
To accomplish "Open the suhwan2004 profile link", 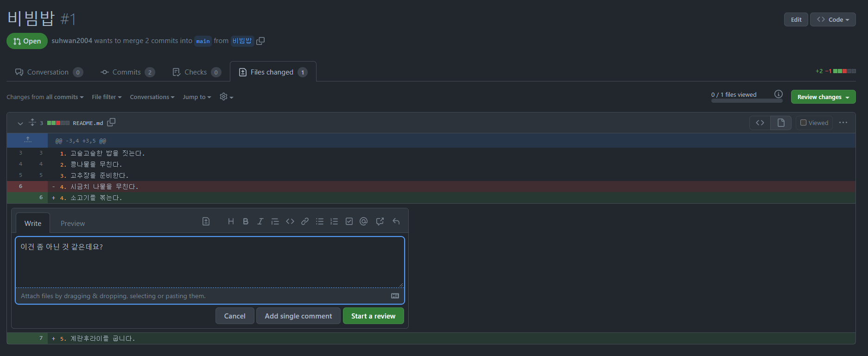I will 72,41.
